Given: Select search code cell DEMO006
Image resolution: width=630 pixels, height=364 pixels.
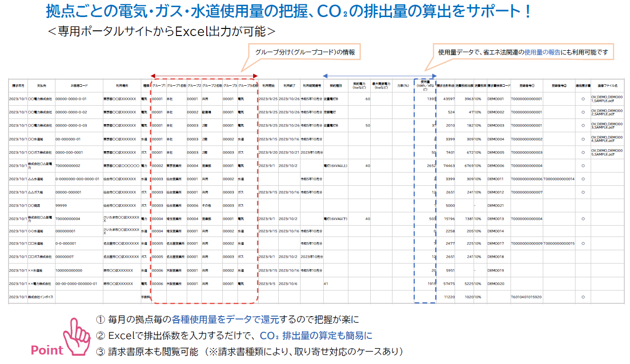Looking at the screenshot, I should pos(495,166).
